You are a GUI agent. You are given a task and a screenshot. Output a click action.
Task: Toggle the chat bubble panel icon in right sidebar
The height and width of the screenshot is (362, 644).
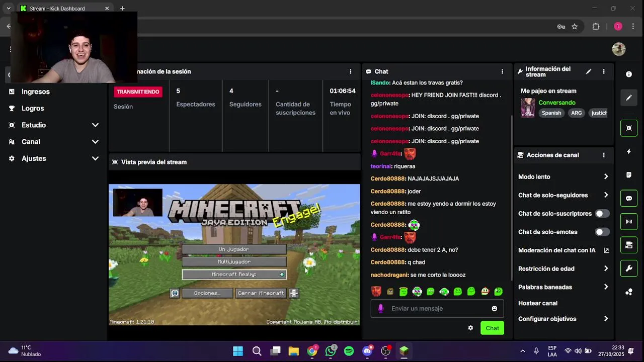coord(629,198)
